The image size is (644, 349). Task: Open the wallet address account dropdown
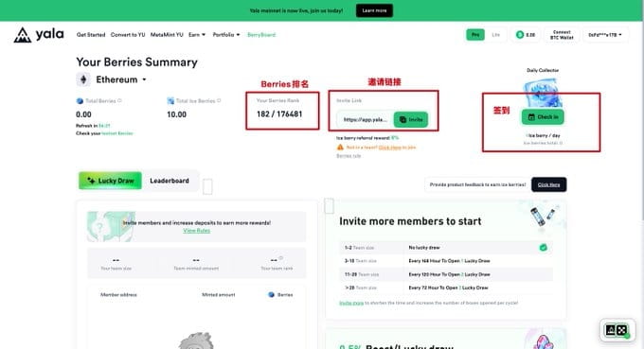coord(605,35)
